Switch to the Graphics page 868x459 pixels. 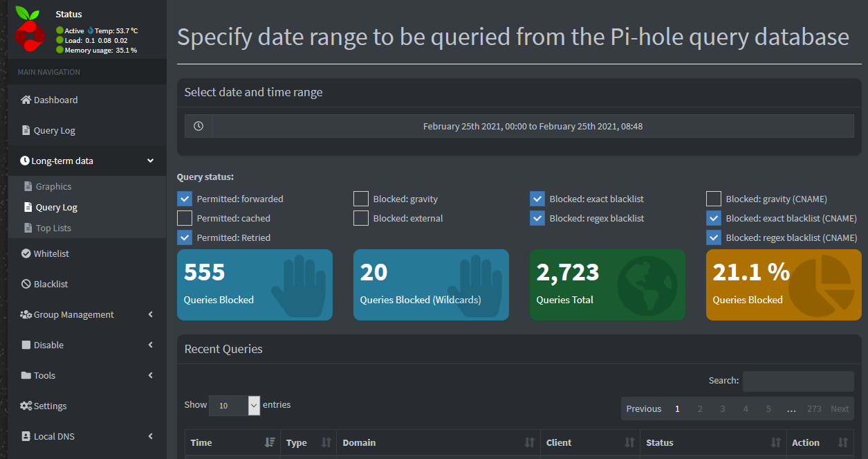tap(55, 186)
